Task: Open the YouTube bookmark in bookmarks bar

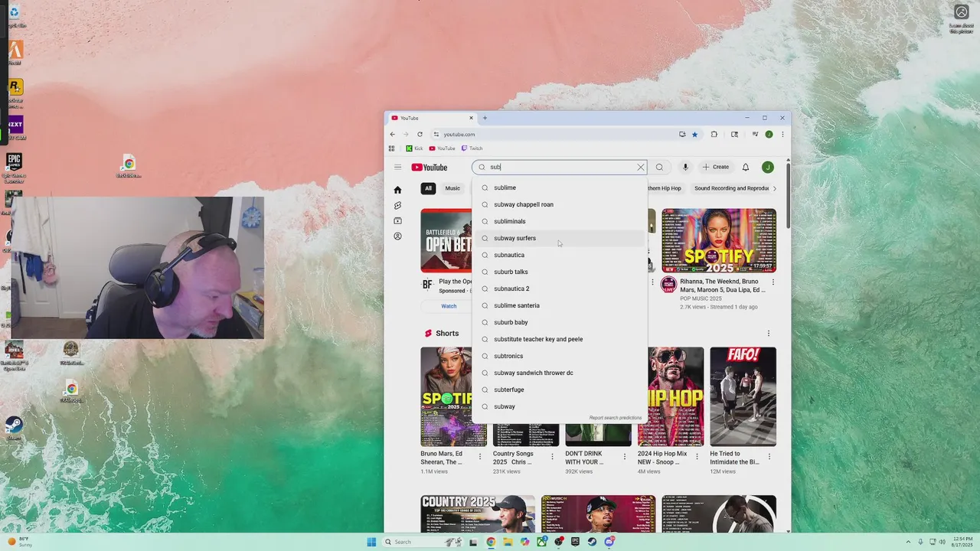Action: 443,148
